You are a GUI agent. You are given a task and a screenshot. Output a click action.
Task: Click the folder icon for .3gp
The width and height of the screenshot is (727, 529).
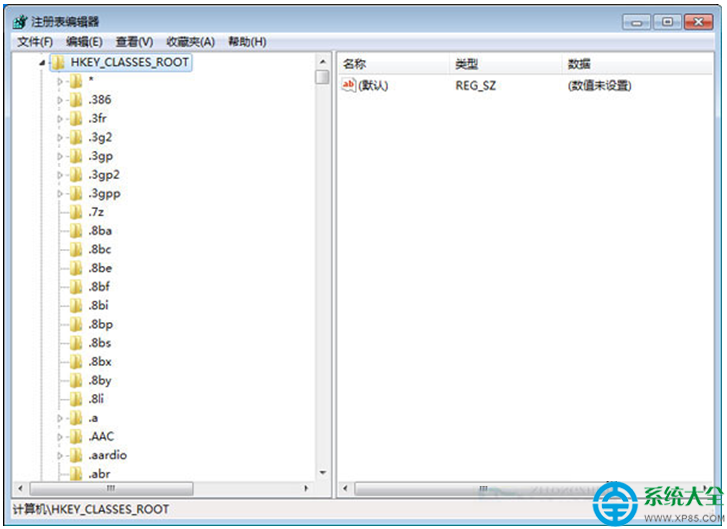pos(76,156)
